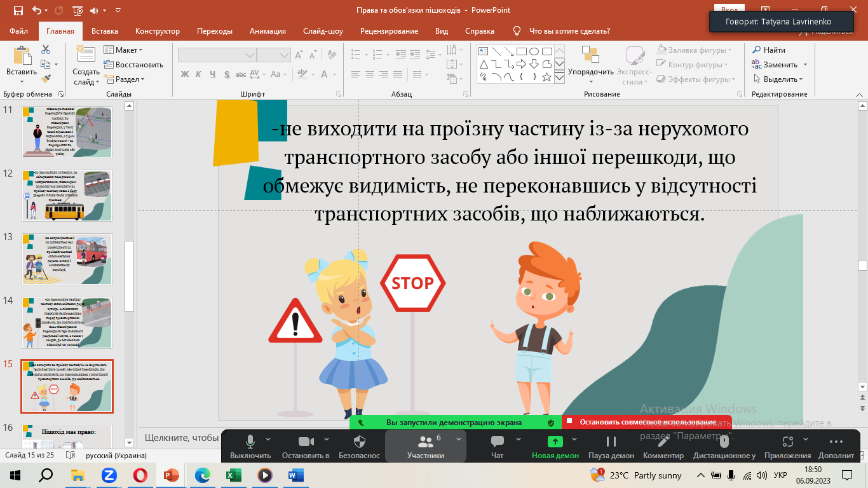Select the oval shape in shapes gallery
Viewport: 868px width, 488px height.
[x=534, y=51]
